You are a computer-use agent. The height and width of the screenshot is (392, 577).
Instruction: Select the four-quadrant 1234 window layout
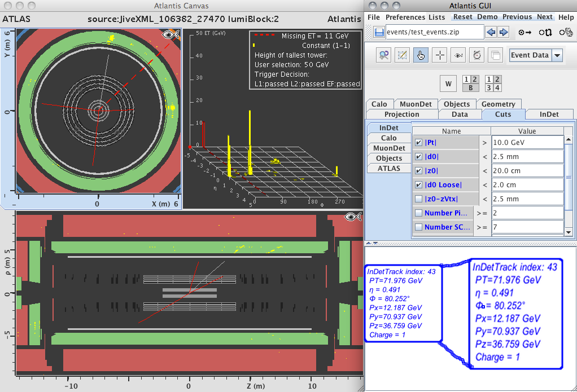493,84
